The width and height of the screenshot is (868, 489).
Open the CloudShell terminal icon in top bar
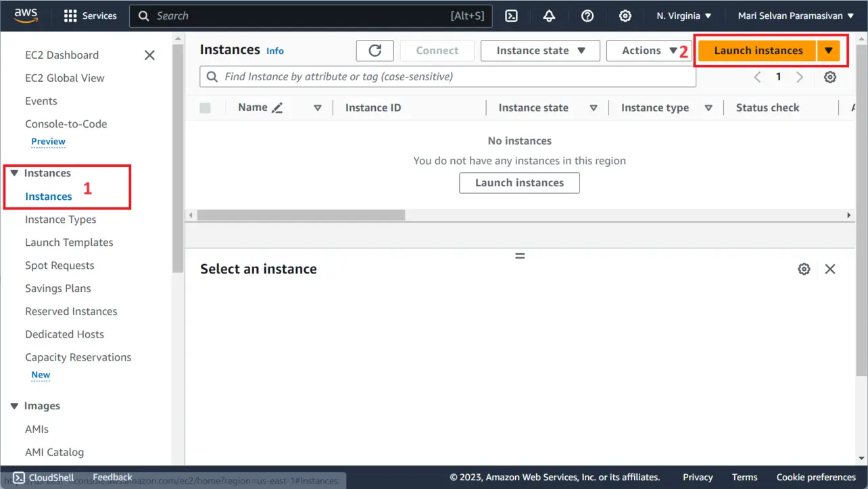pyautogui.click(x=512, y=16)
